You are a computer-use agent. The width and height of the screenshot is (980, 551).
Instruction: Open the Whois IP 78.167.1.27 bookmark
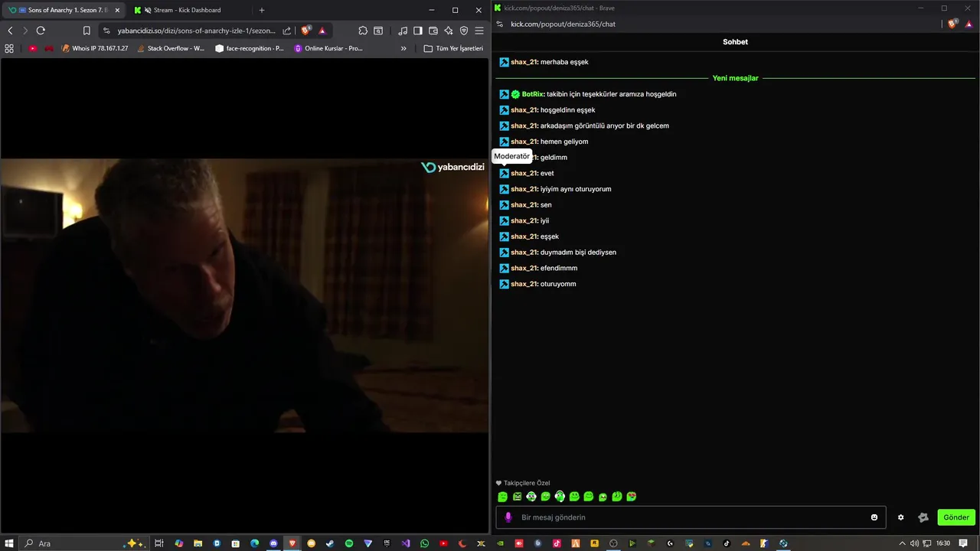click(95, 48)
